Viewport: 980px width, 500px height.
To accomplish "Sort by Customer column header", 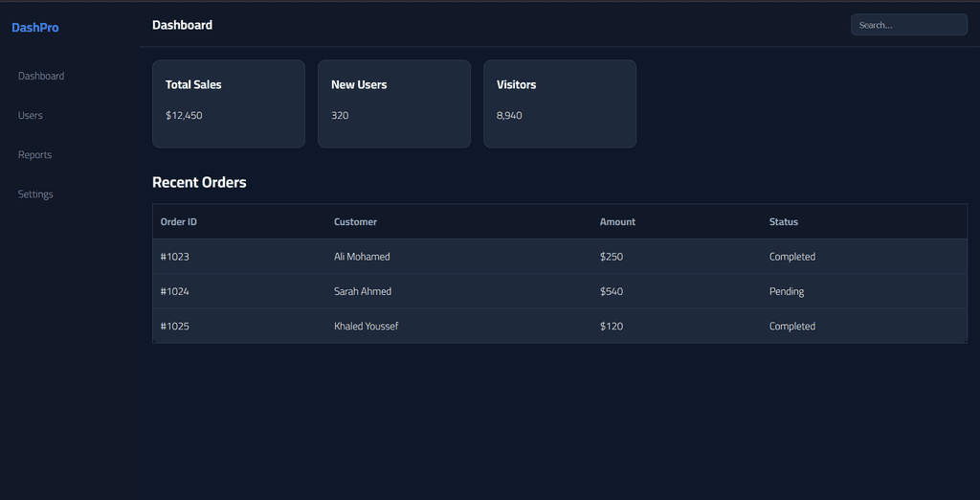I will click(355, 221).
